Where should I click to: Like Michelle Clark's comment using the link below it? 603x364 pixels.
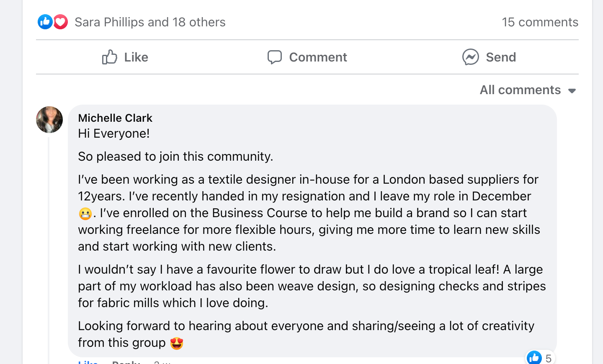pos(88,362)
